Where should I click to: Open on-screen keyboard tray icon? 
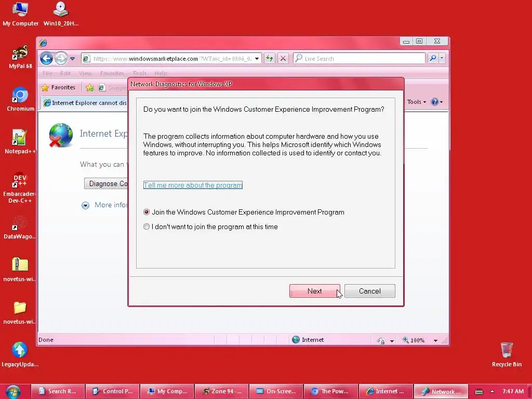click(x=478, y=392)
